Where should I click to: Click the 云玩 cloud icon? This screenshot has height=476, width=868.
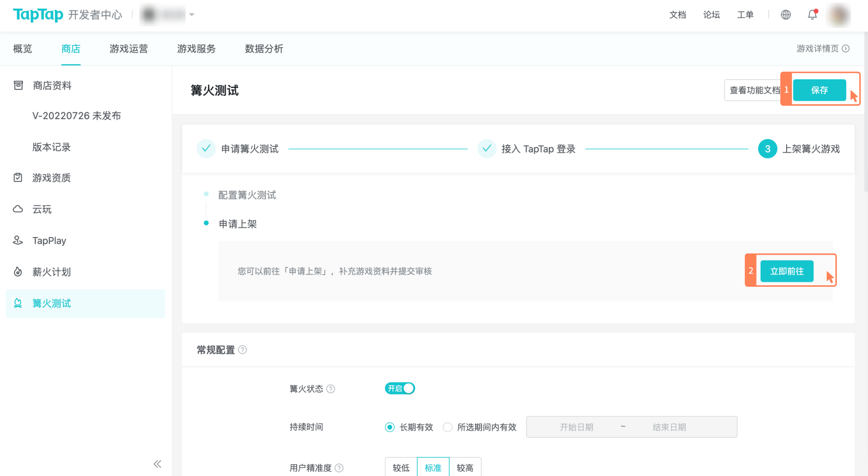pyautogui.click(x=18, y=209)
